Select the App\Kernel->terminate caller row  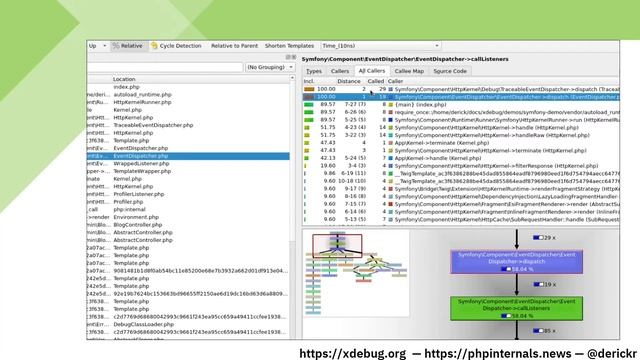point(461,143)
